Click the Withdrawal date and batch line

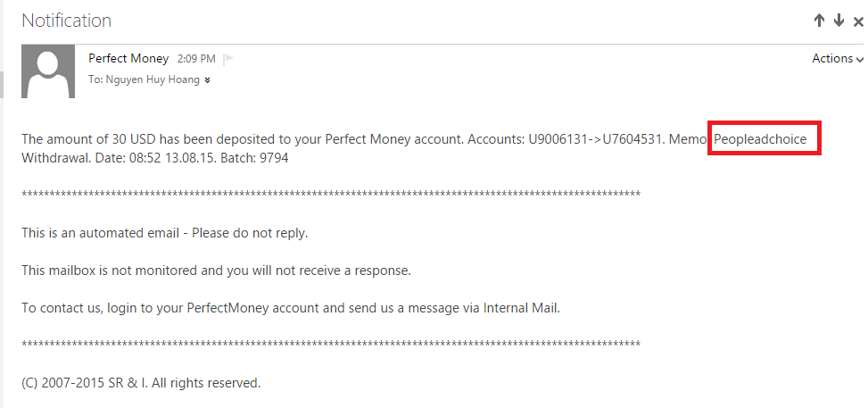(x=154, y=159)
